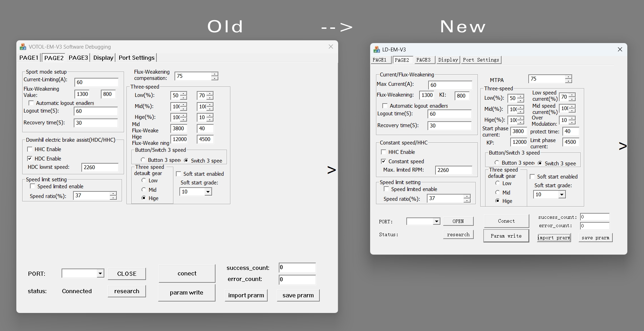Check Soft start enabled in VOTOL window
This screenshot has height=331, width=644.
pyautogui.click(x=179, y=174)
